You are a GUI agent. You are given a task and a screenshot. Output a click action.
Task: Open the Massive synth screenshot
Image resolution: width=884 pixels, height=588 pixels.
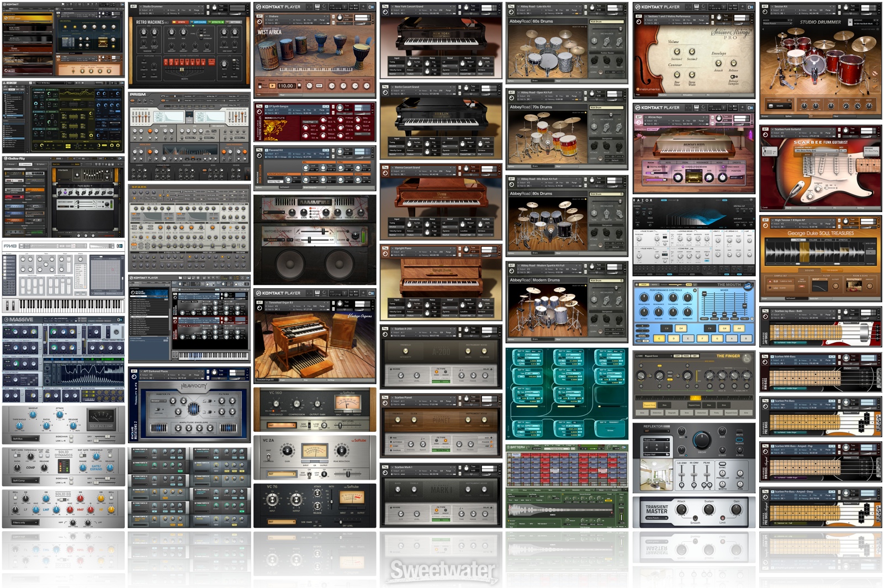[x=63, y=359]
